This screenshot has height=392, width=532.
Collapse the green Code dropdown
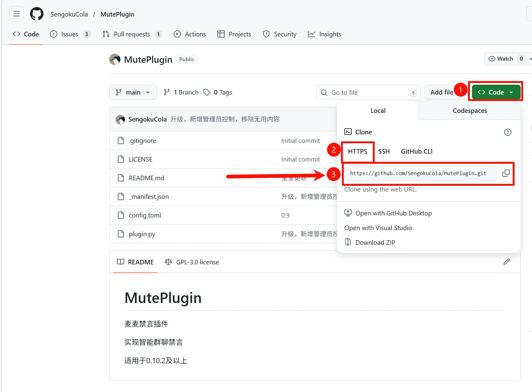[x=496, y=92]
